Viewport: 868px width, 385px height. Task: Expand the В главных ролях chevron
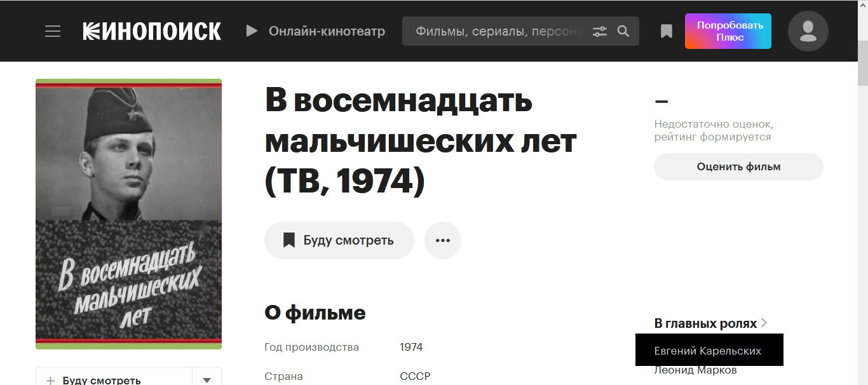764,323
